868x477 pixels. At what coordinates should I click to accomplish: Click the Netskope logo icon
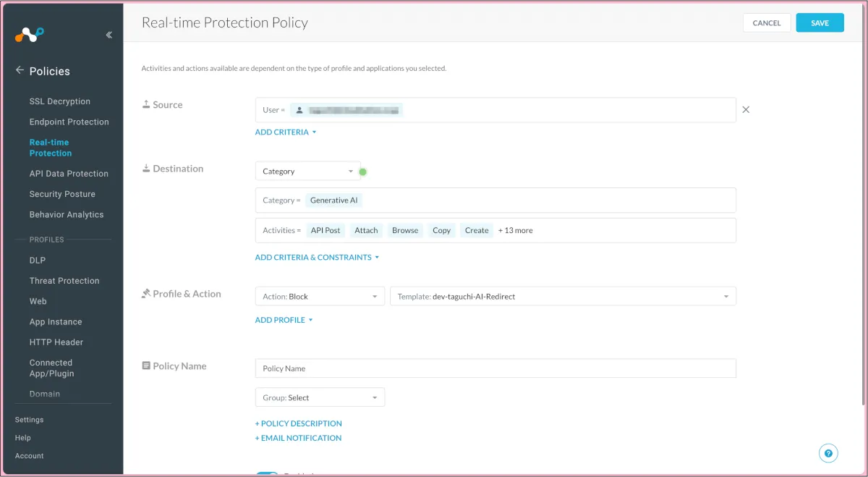coord(30,34)
